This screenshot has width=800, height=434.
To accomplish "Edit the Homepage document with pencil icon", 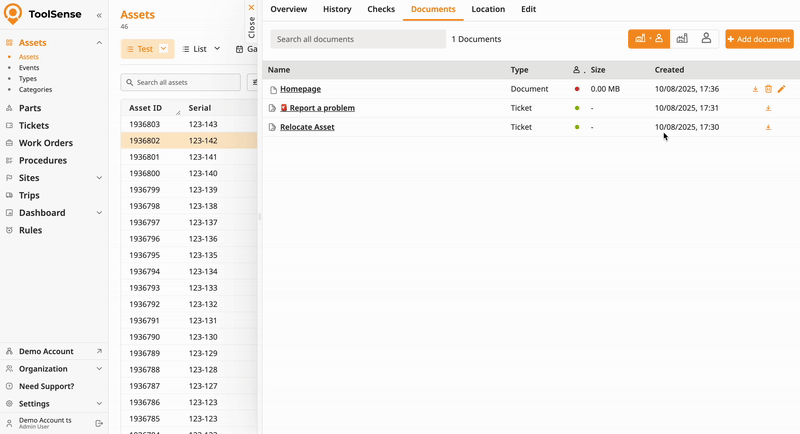I will point(782,89).
